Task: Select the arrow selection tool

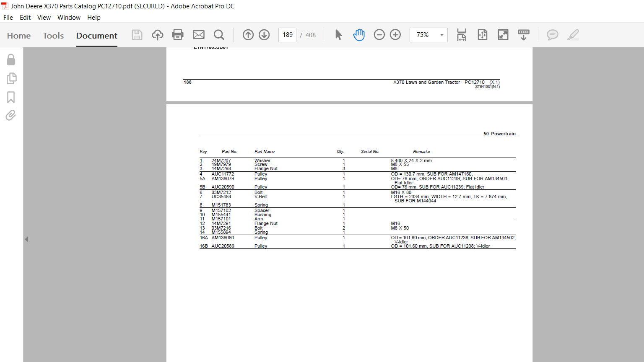Action: coord(338,35)
